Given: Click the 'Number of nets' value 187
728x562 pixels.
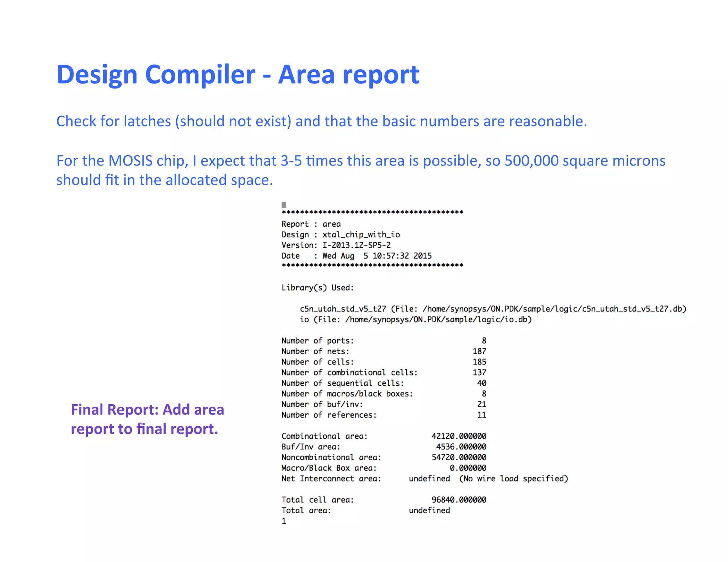Looking at the screenshot, I should click(x=479, y=351).
